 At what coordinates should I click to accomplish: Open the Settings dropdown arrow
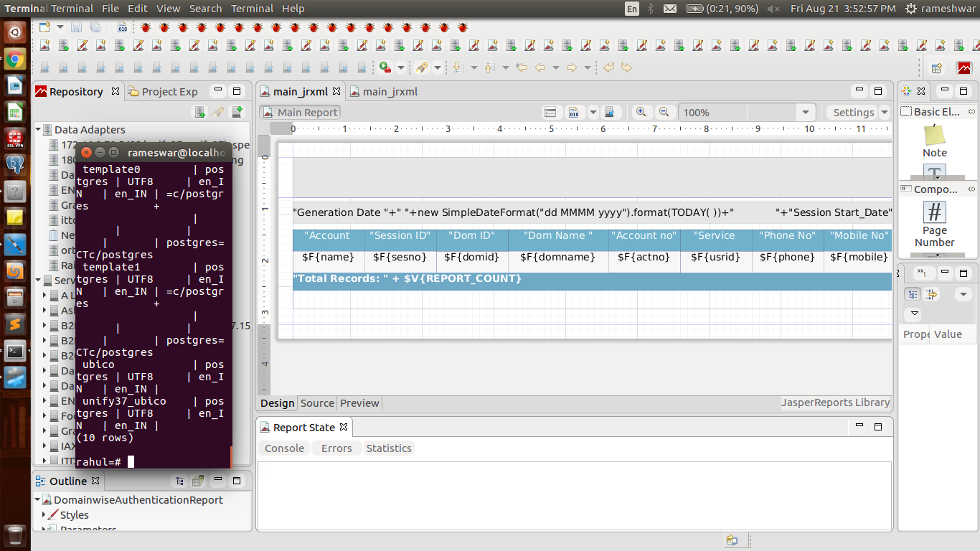click(x=884, y=113)
